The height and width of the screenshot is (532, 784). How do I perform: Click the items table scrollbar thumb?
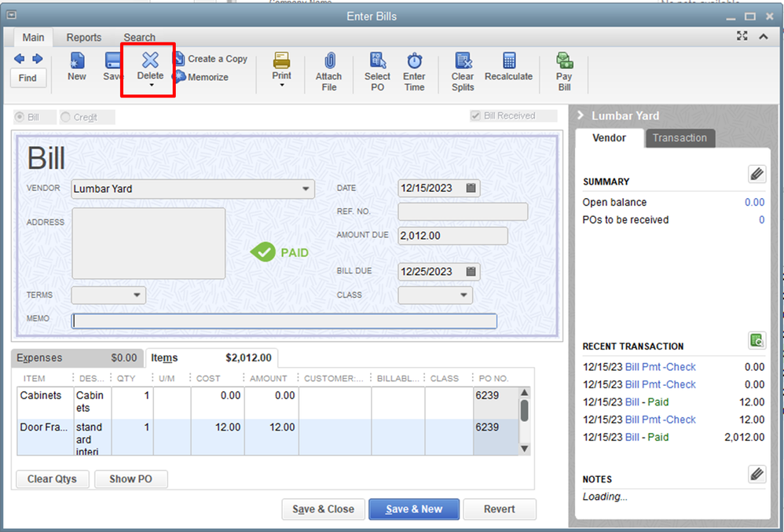(524, 410)
